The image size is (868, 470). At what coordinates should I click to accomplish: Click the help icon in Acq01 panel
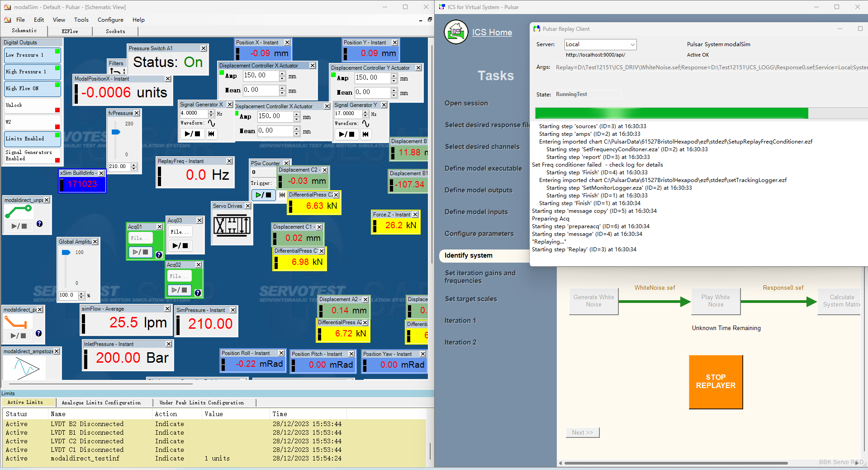[159, 255]
